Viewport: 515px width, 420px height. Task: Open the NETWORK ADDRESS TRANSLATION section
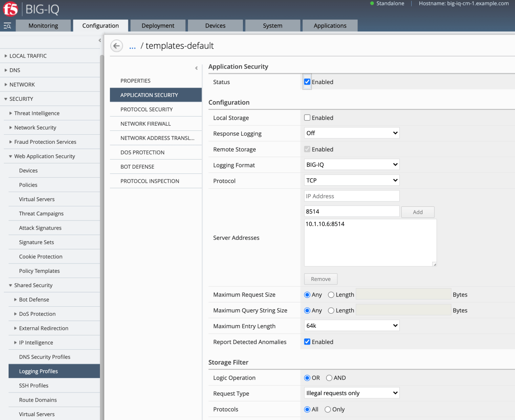pos(156,138)
